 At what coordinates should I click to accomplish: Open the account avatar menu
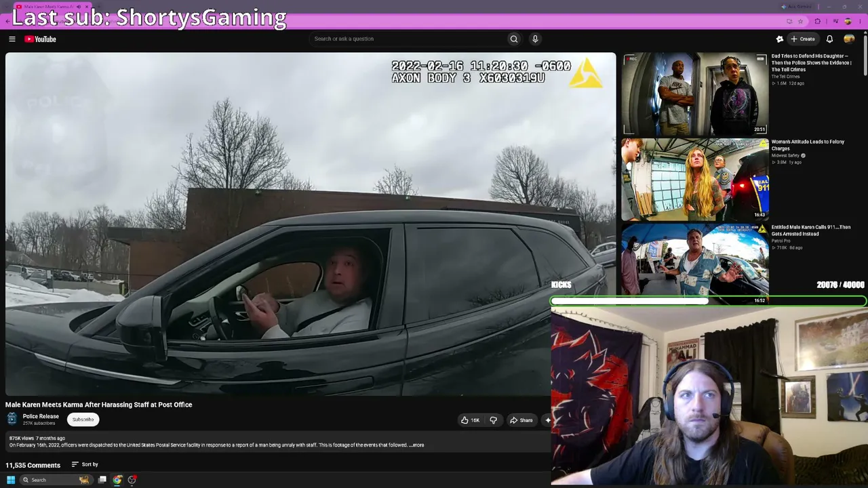(849, 39)
